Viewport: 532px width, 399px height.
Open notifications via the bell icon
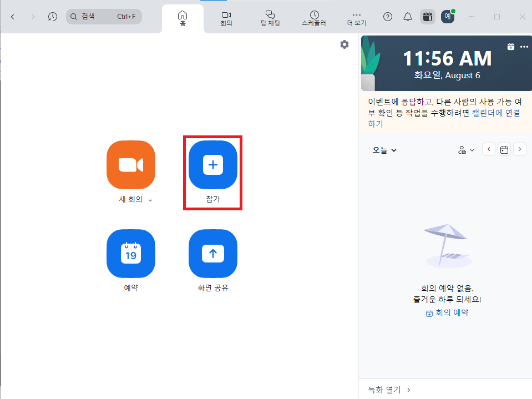coord(407,17)
